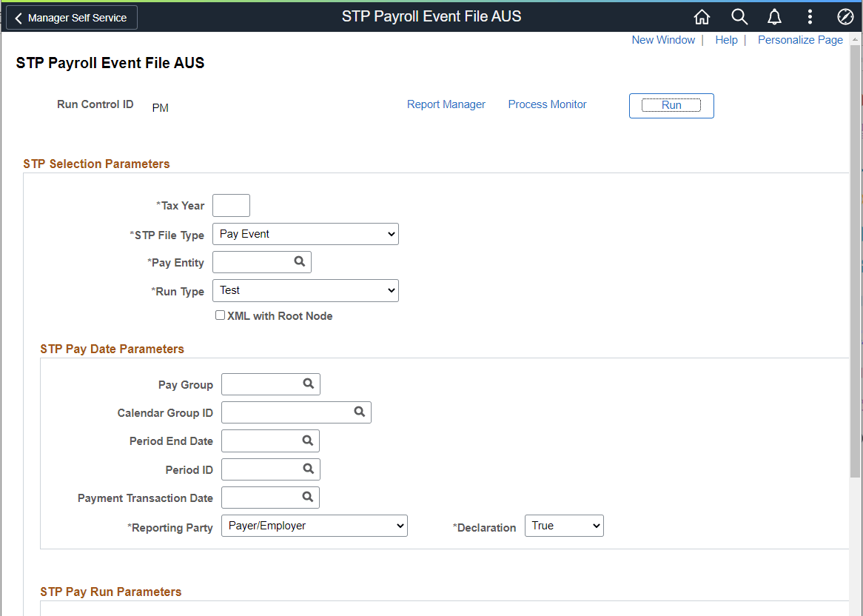Open the Actions menu (three dots)
The height and width of the screenshot is (616, 863).
[x=810, y=16]
